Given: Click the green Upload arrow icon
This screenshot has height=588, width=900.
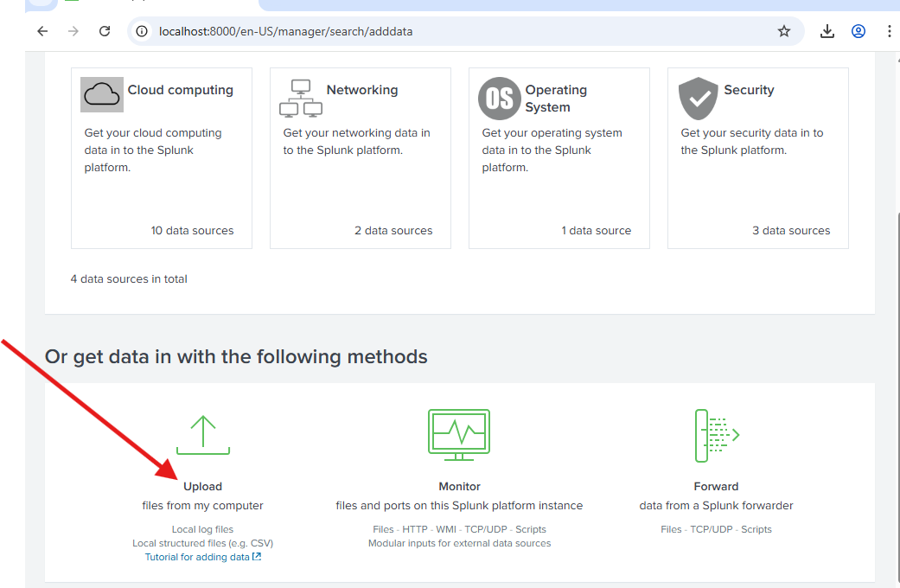Looking at the screenshot, I should [203, 434].
